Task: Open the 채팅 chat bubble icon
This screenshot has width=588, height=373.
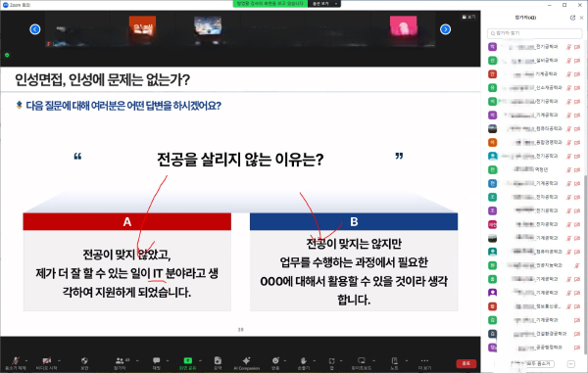Action: 157,360
